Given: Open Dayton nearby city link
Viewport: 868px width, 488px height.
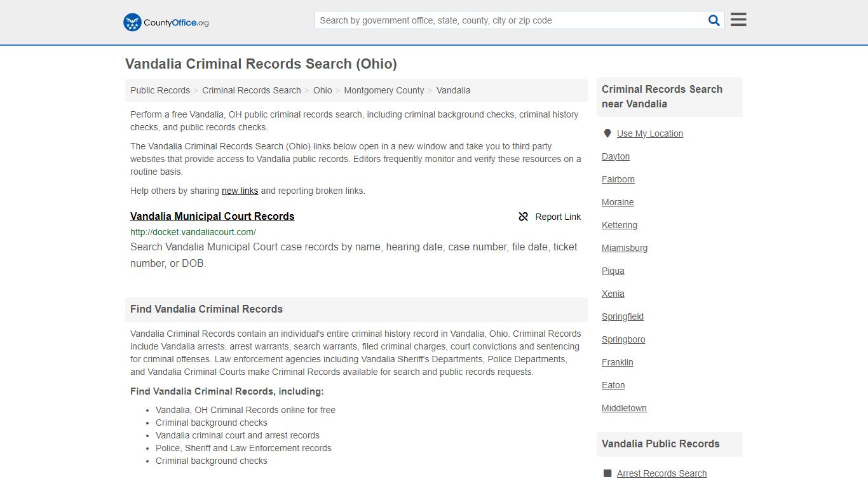Looking at the screenshot, I should pyautogui.click(x=616, y=156).
